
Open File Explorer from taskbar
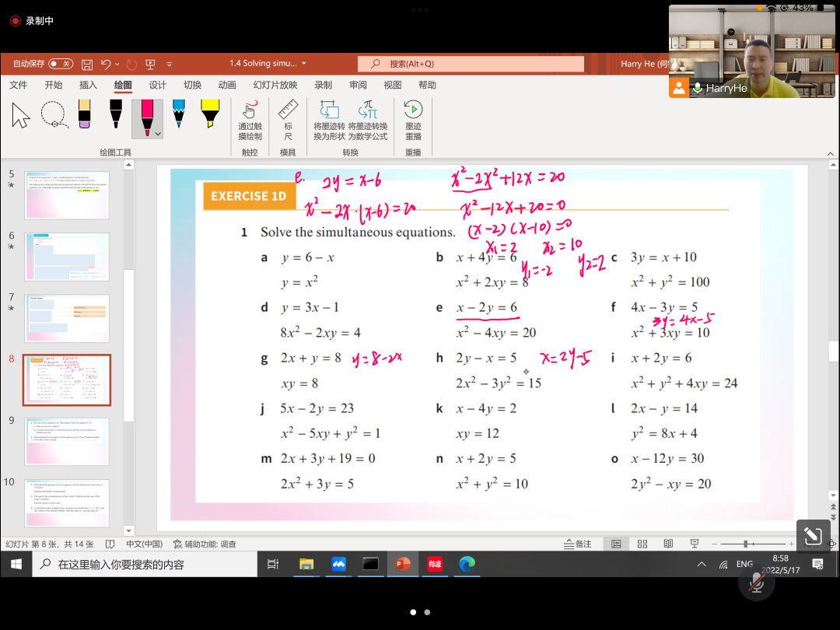(306, 564)
